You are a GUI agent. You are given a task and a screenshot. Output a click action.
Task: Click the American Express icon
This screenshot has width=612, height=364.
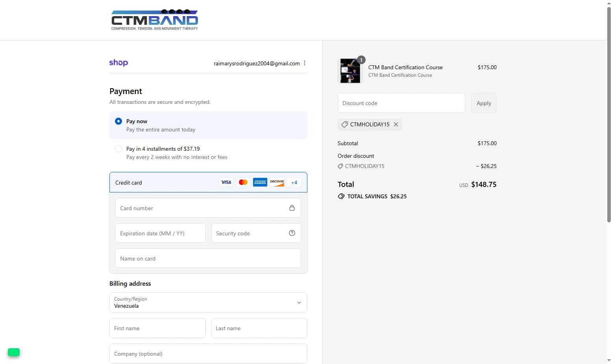pyautogui.click(x=260, y=182)
